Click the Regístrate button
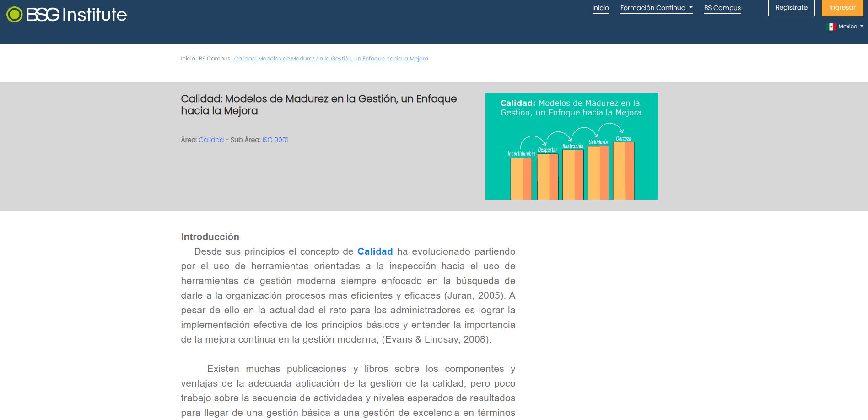Viewport: 868px width, 420px height. [791, 8]
